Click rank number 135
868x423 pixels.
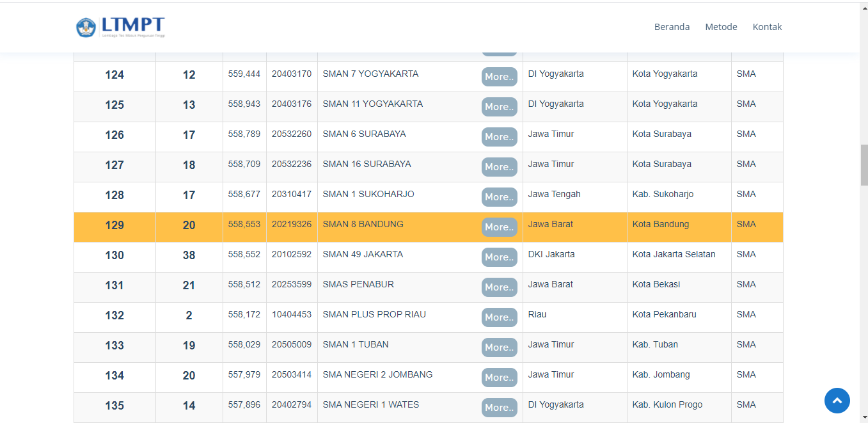[x=114, y=406]
